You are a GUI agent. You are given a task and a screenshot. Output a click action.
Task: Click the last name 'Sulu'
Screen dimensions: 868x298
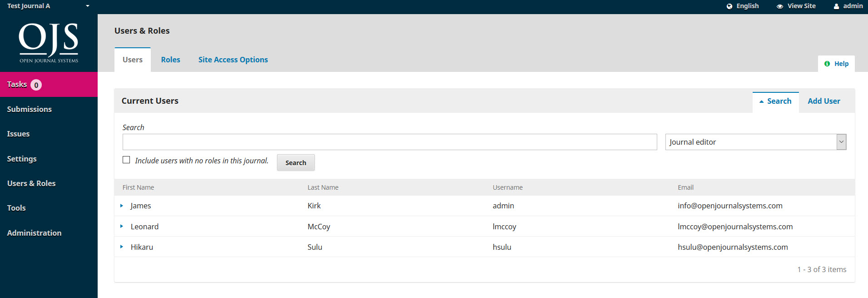[315, 247]
